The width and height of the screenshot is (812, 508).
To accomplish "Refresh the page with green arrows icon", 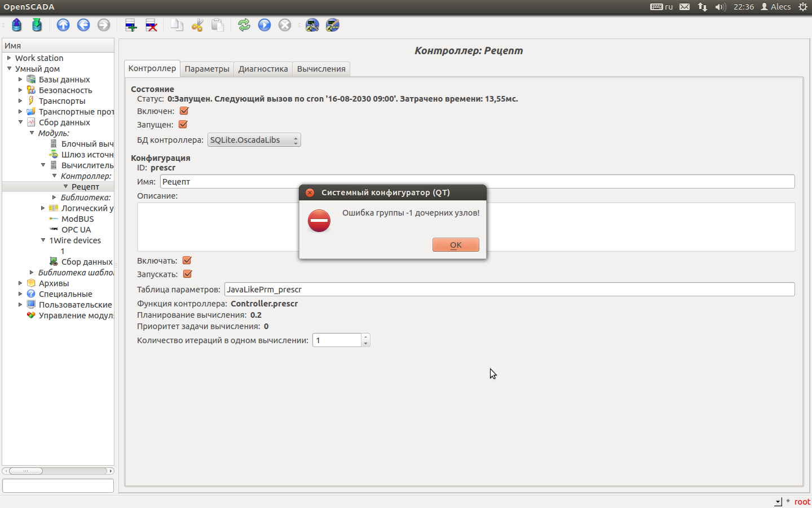I will [244, 25].
